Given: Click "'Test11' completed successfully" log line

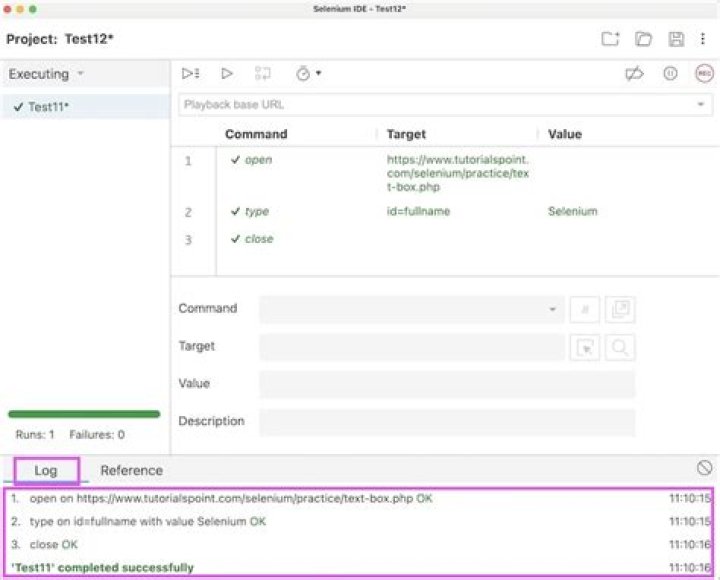Looking at the screenshot, I should (x=102, y=568).
